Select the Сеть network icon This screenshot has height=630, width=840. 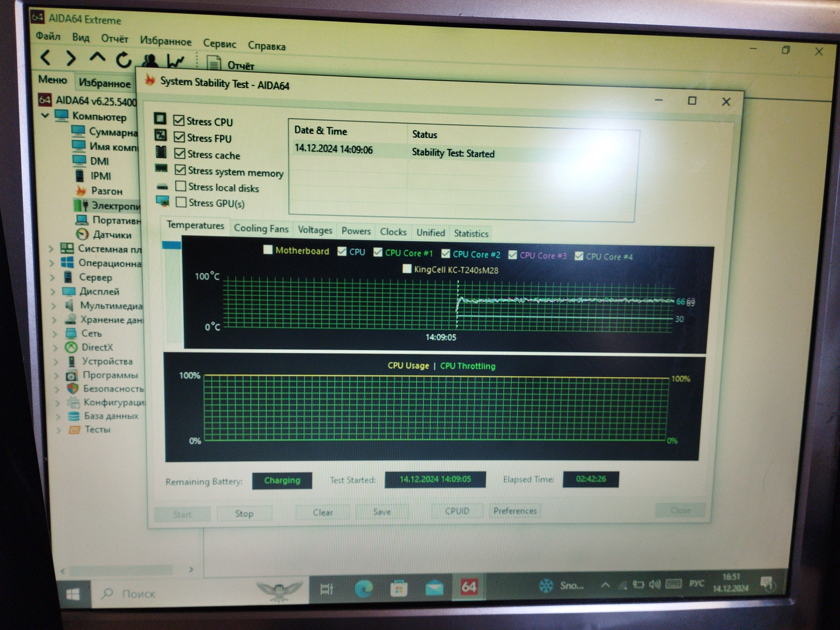coord(71,333)
